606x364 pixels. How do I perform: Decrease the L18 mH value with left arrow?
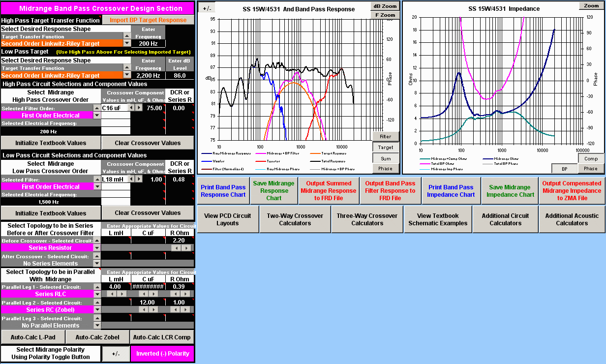[x=131, y=179]
